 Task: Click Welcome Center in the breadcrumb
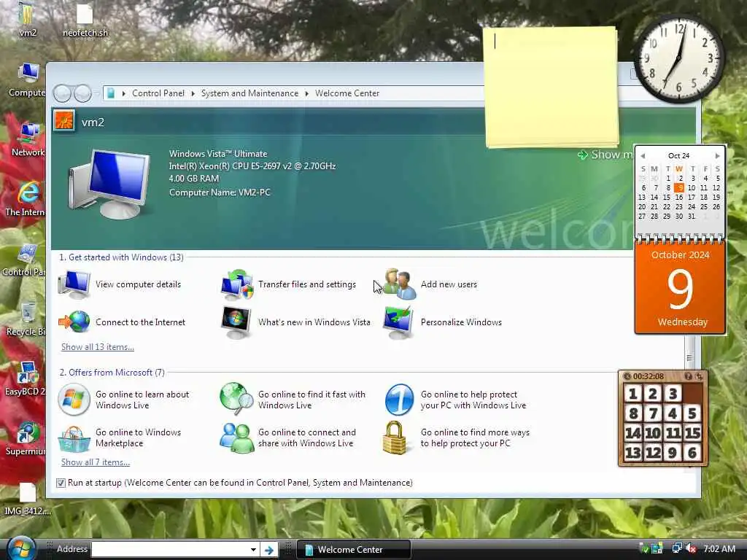[x=347, y=93]
